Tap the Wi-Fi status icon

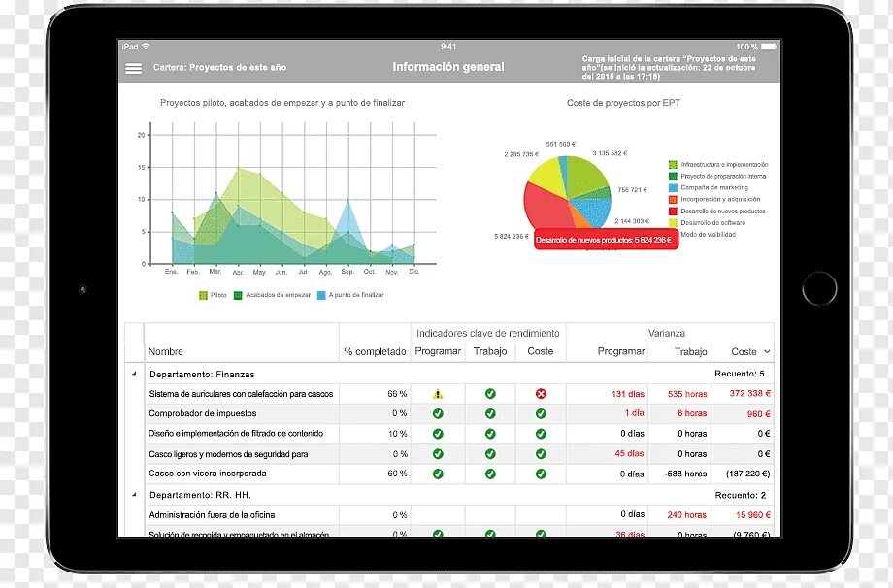coord(146,47)
